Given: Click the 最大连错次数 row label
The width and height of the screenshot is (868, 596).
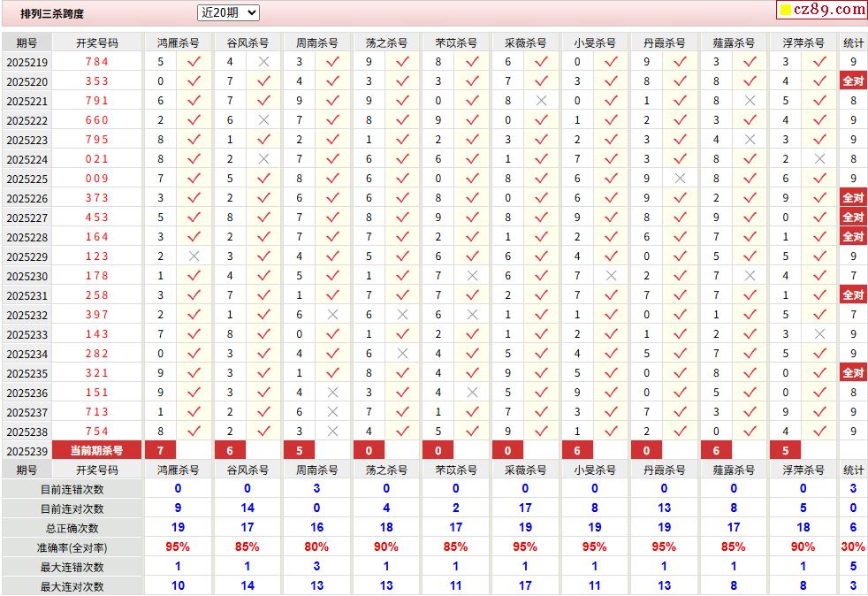Looking at the screenshot, I should pos(72,567).
